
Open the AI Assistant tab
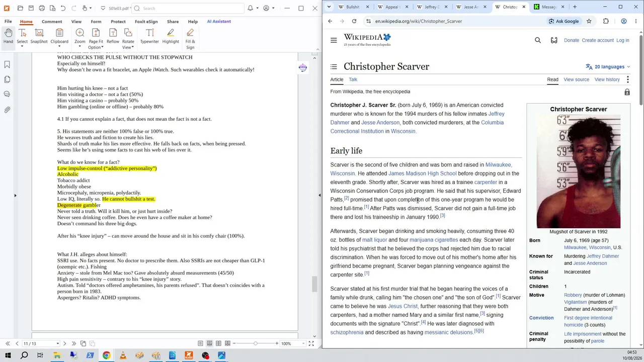pos(219,22)
